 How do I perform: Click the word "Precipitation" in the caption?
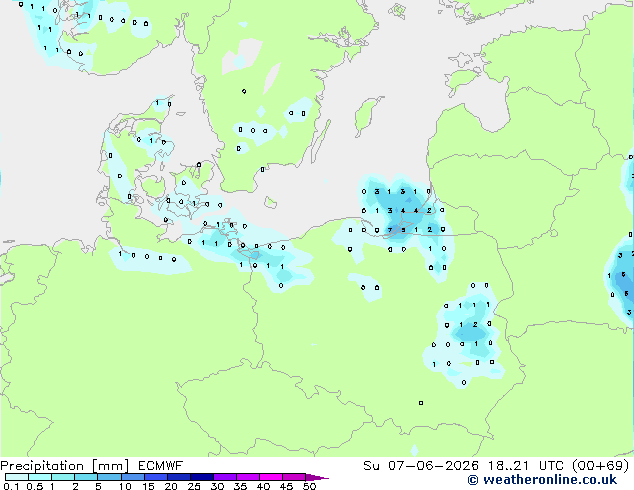42,466
